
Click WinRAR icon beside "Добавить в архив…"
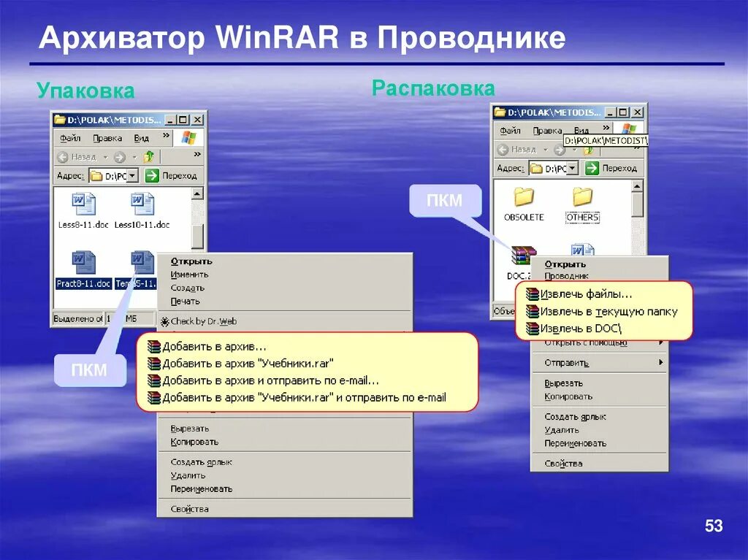click(154, 346)
